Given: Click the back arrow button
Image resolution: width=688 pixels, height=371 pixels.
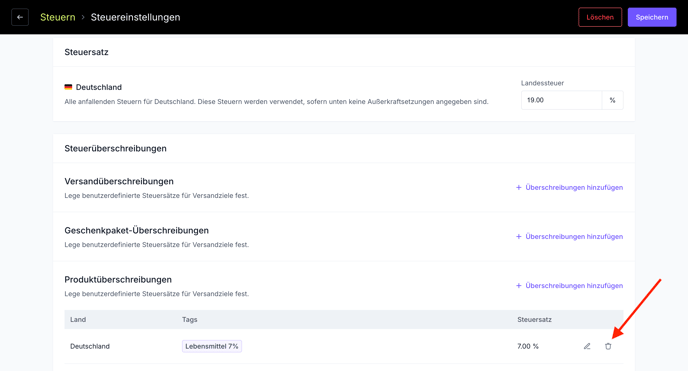Looking at the screenshot, I should click(x=20, y=18).
